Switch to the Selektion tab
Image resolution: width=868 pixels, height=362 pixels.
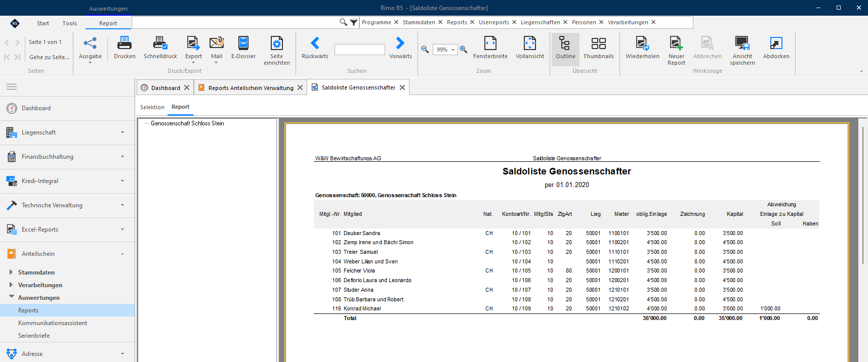tap(152, 107)
